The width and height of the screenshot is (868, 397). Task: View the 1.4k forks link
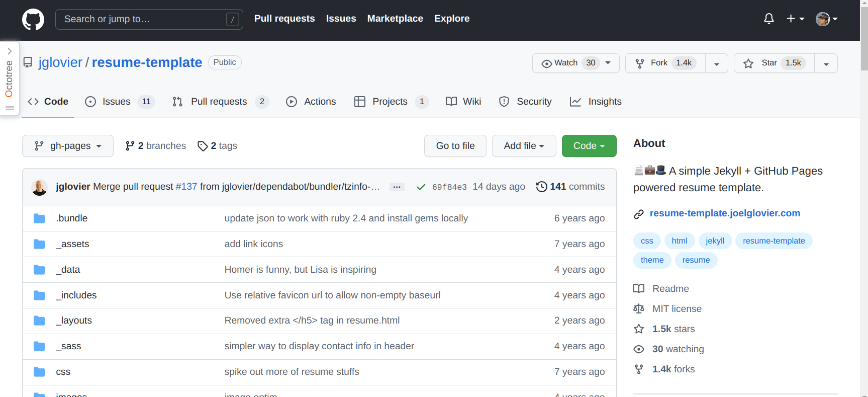point(664,369)
